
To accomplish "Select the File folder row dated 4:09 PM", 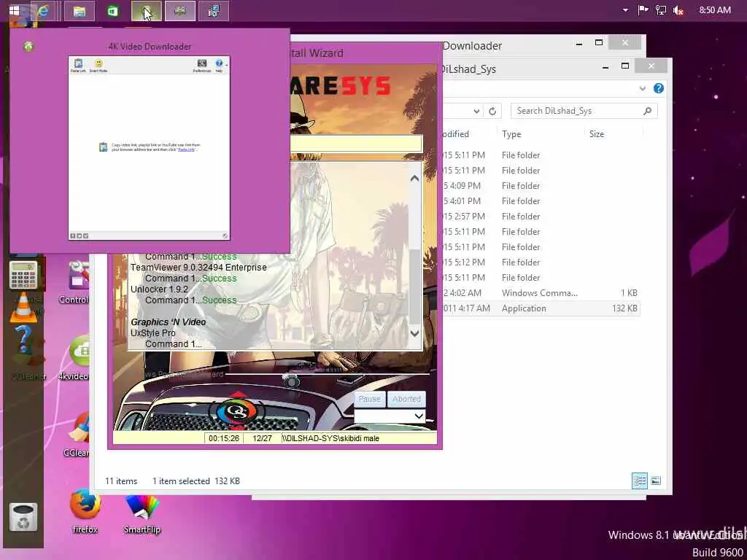I will click(x=541, y=186).
